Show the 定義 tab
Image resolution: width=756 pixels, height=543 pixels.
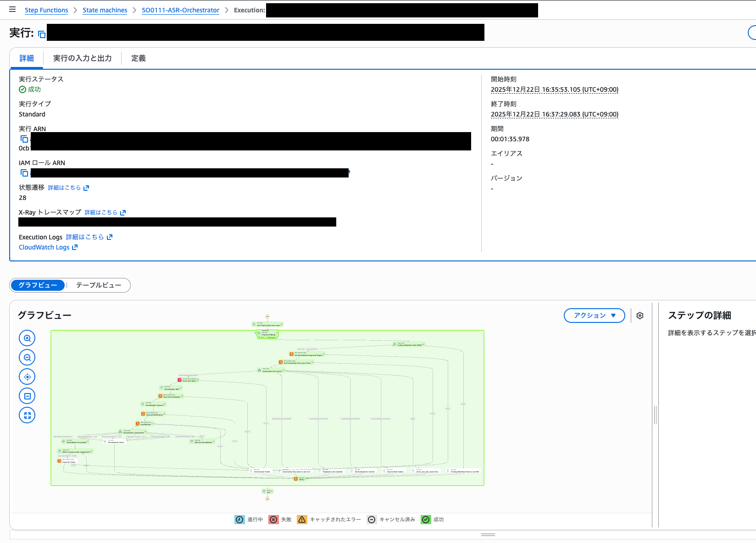click(x=139, y=58)
